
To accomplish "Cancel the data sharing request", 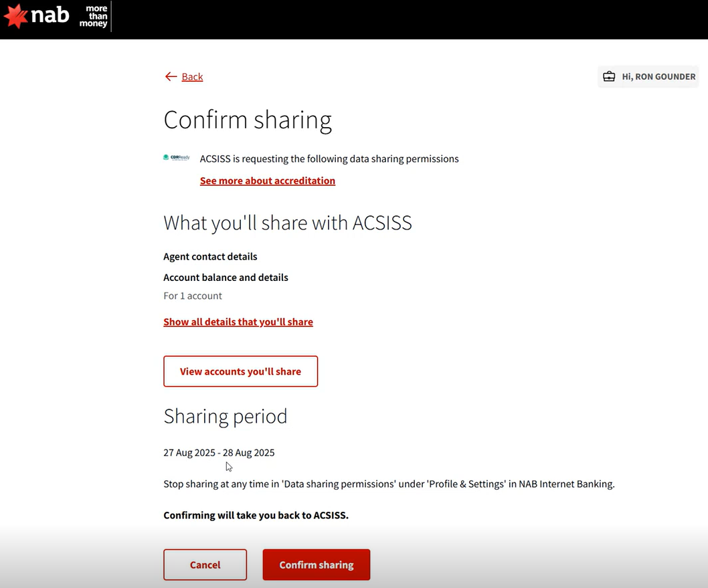I will tap(205, 565).
